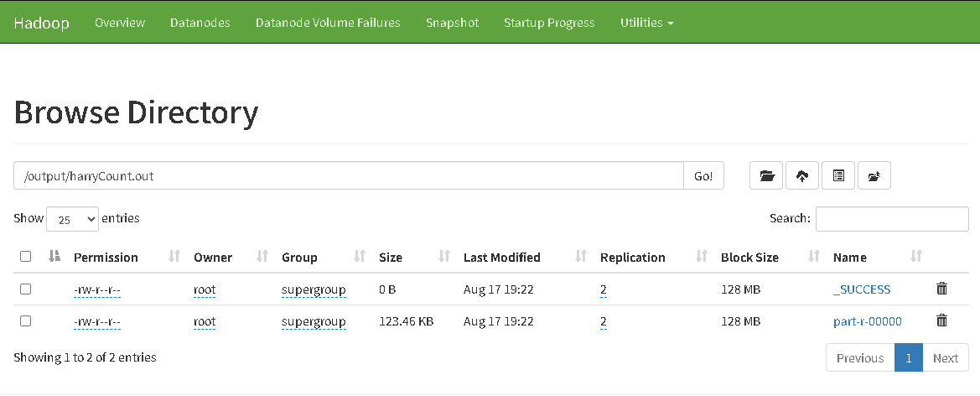Image resolution: width=980 pixels, height=396 pixels.
Task: Expand the Show entries count dropdown
Action: pyautogui.click(x=72, y=219)
